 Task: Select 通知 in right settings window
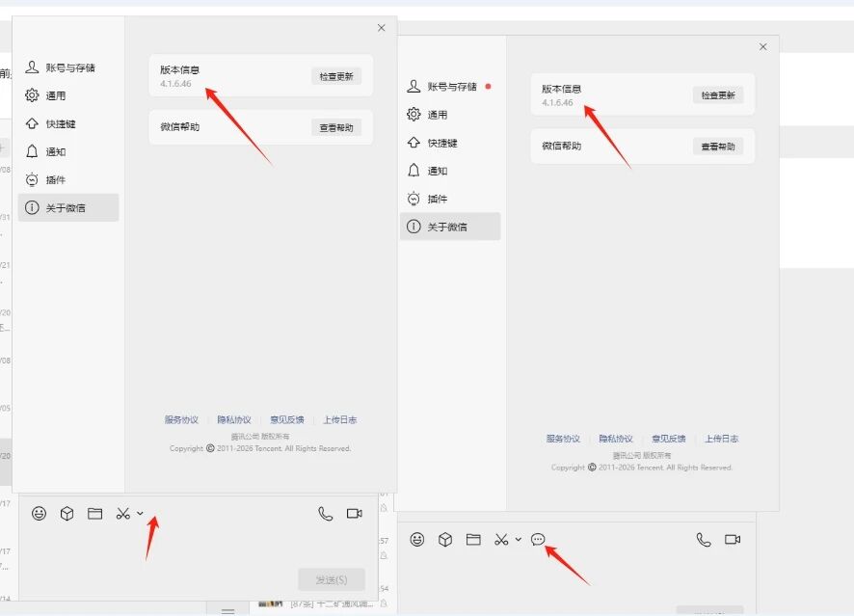point(450,171)
